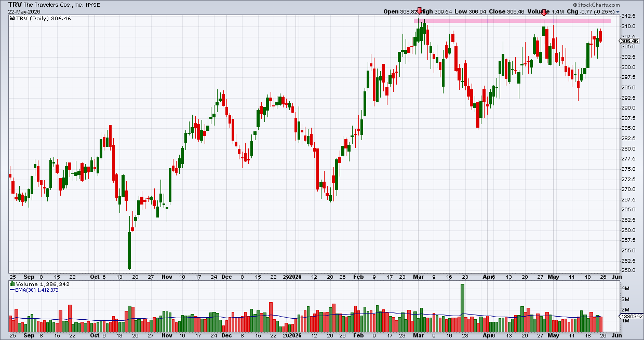
Task: Click the 2M volume axis label
Action: pyautogui.click(x=625, y=310)
